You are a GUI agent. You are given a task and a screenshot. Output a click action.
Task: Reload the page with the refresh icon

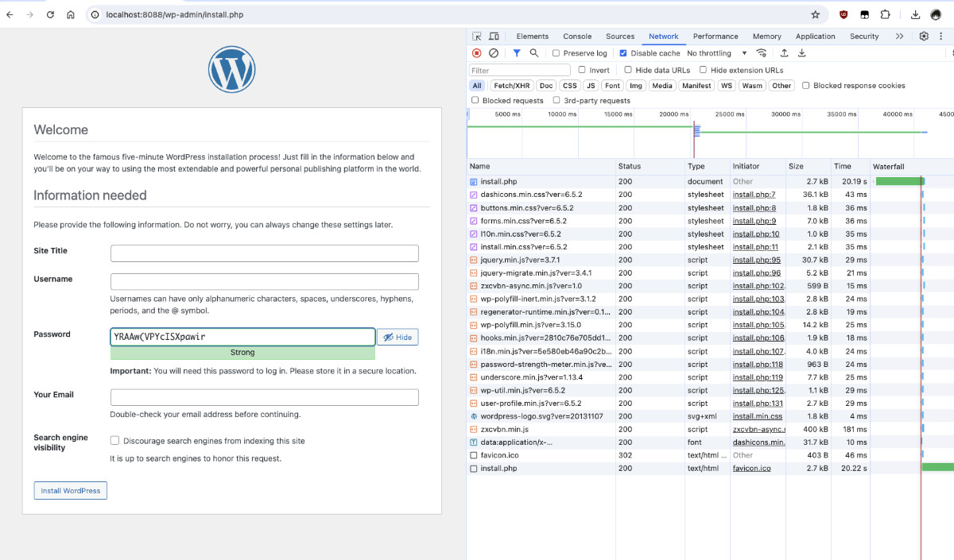pyautogui.click(x=51, y=14)
